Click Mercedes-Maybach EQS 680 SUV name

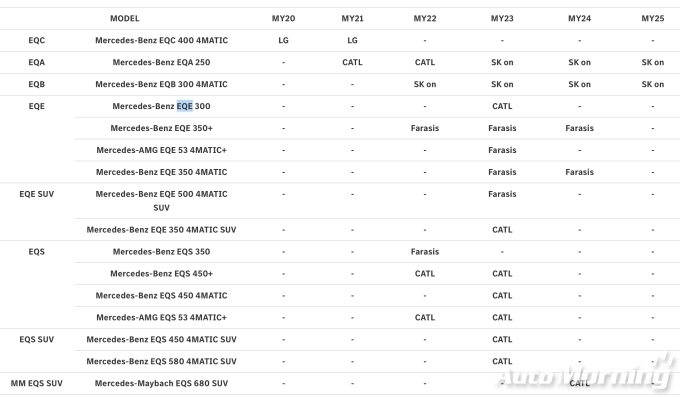[161, 384]
